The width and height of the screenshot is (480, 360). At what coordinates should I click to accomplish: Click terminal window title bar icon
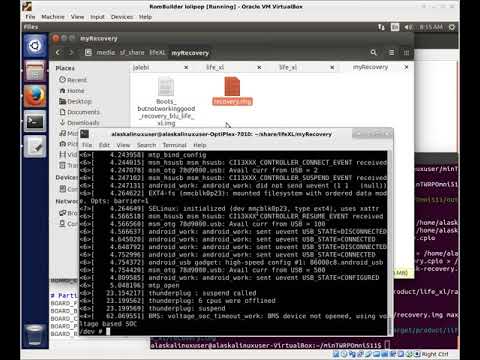pos(85,134)
